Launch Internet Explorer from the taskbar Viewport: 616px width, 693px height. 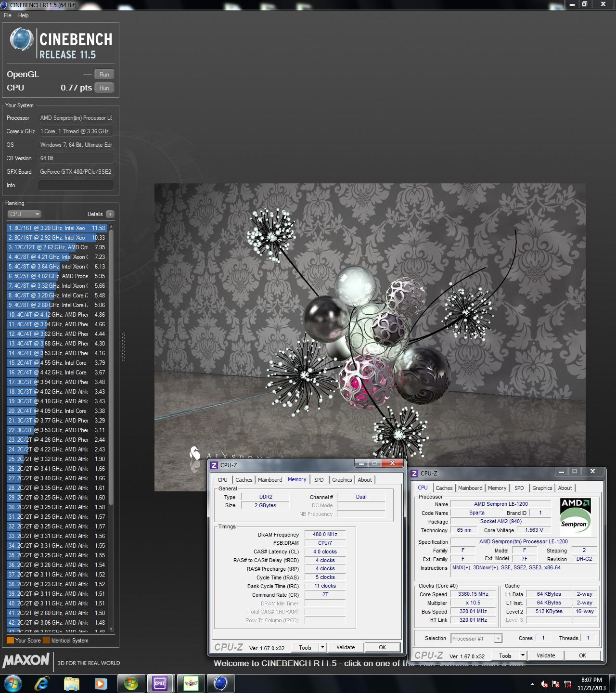pos(42,683)
